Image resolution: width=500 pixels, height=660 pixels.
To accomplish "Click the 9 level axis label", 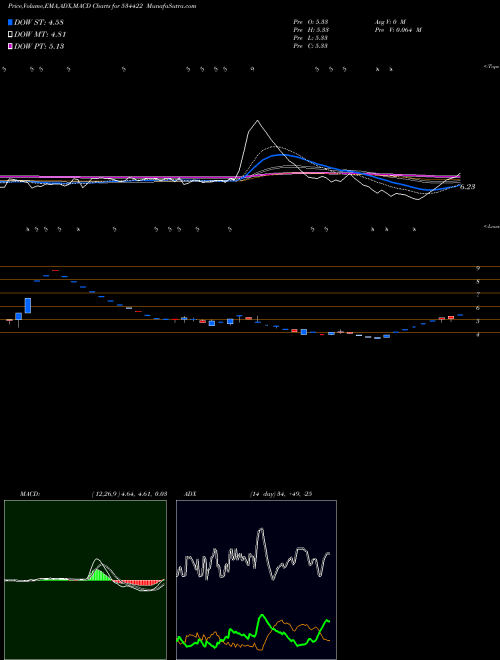I will tap(478, 268).
